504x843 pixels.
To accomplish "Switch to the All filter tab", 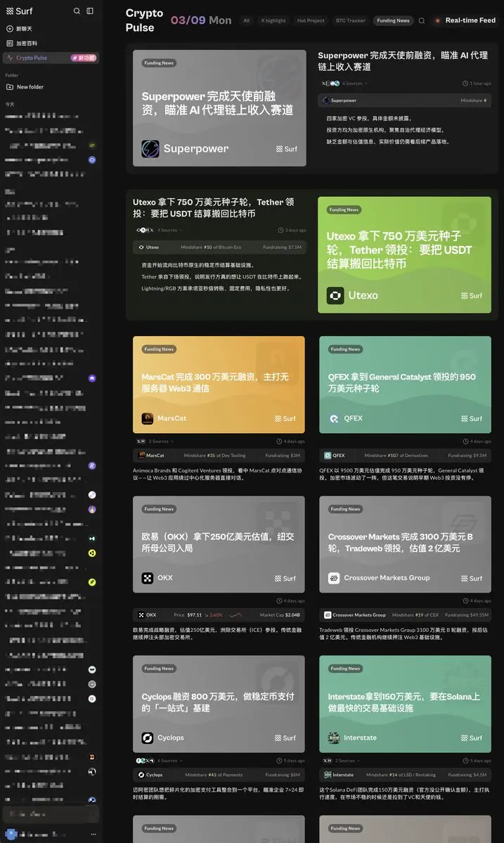I will tap(246, 20).
